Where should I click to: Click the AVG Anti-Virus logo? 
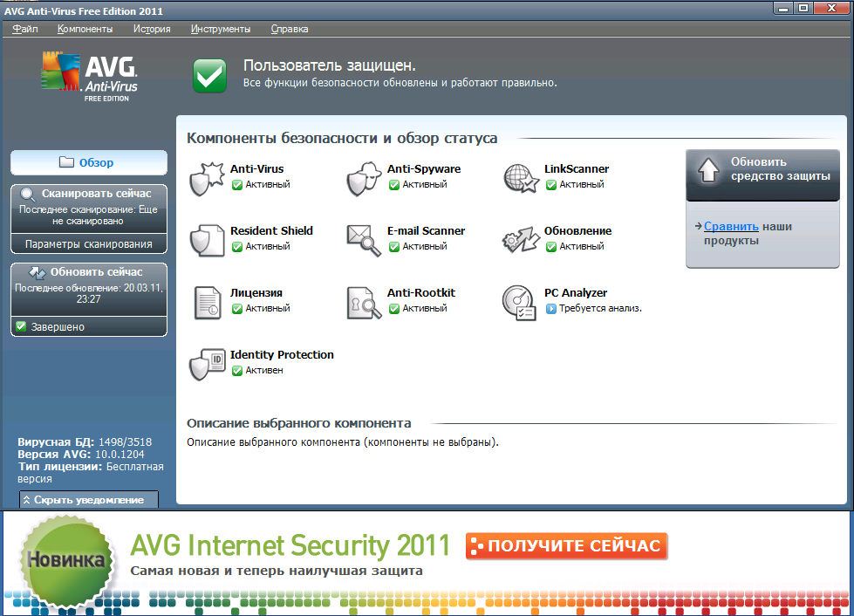(x=91, y=76)
